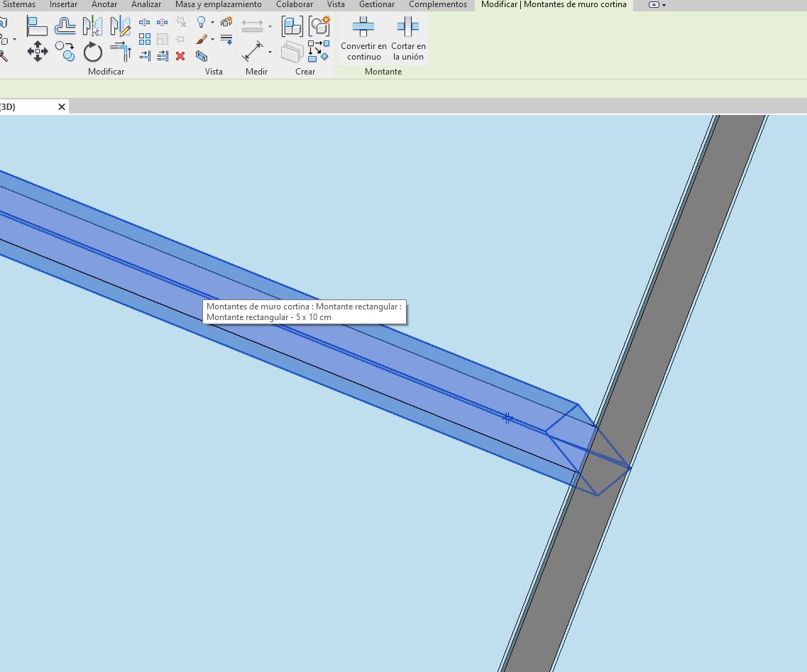807x672 pixels.
Task: Use the Trim/Extend to Corner tool
Action: pos(121,52)
